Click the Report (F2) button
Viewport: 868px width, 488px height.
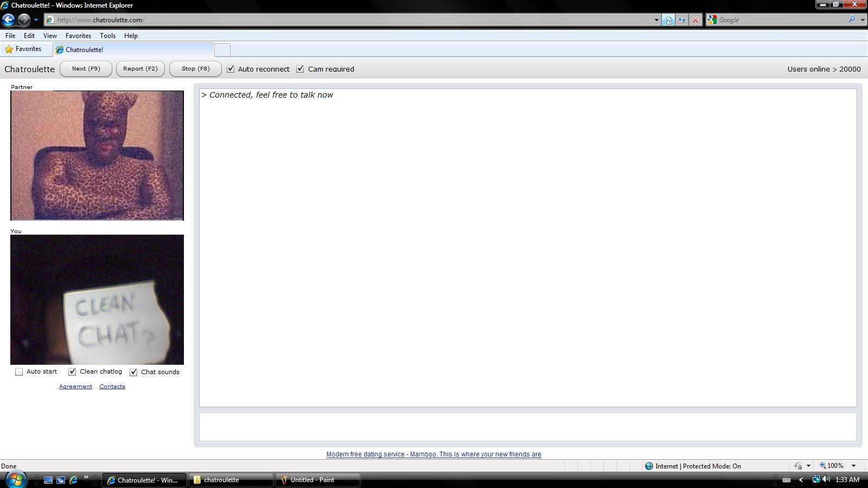coord(141,69)
